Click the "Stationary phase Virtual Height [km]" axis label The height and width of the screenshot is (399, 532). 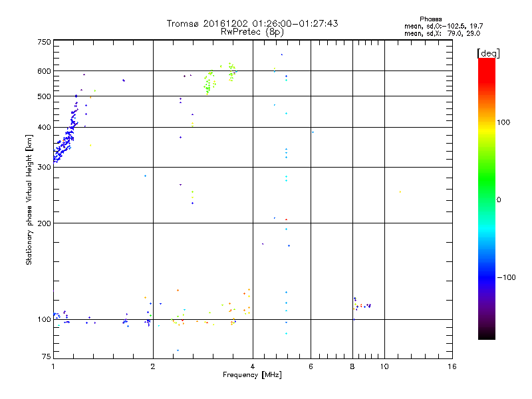coord(29,199)
